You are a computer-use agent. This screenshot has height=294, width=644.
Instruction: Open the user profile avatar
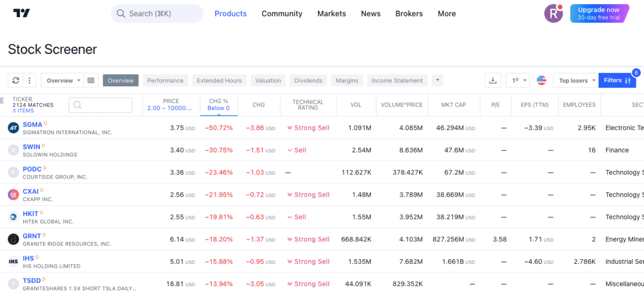pos(553,13)
